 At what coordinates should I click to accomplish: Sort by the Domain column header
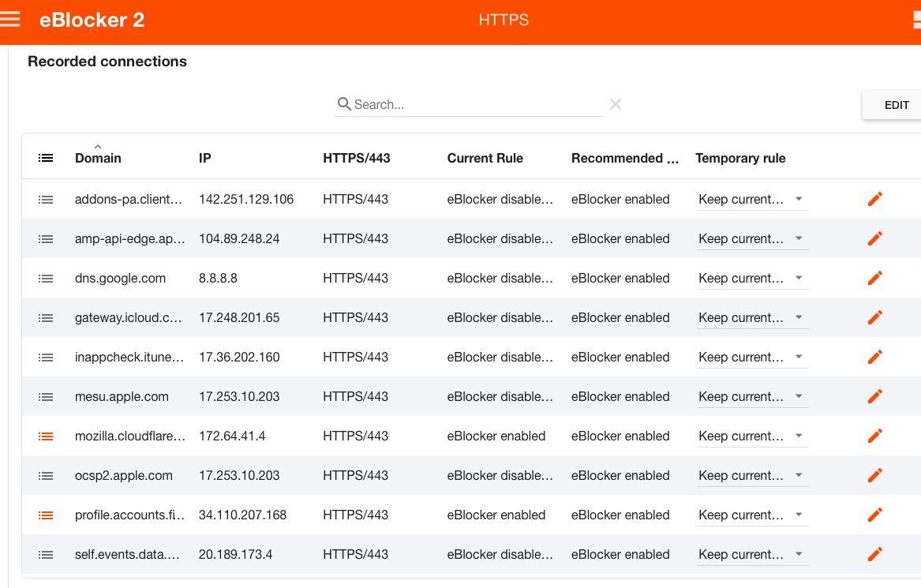(x=98, y=158)
